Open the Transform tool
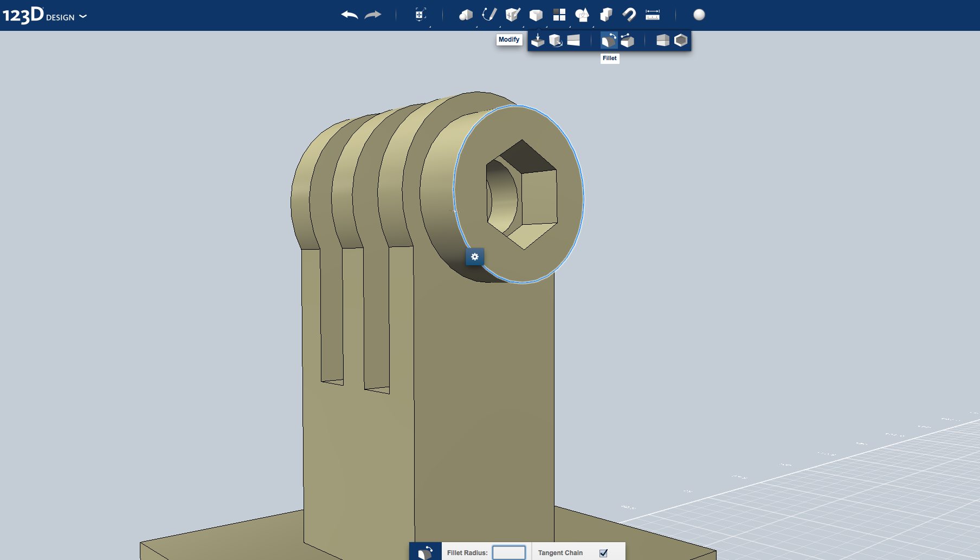Image resolution: width=980 pixels, height=560 pixels. click(x=421, y=15)
